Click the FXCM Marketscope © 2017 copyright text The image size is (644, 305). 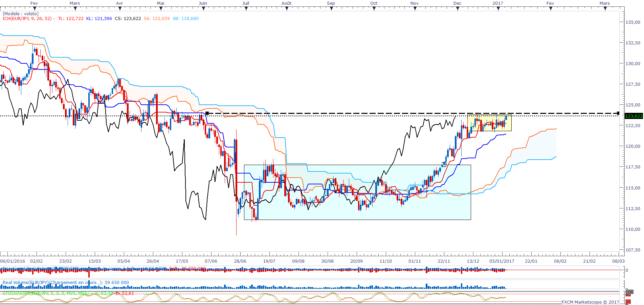[x=590, y=302]
